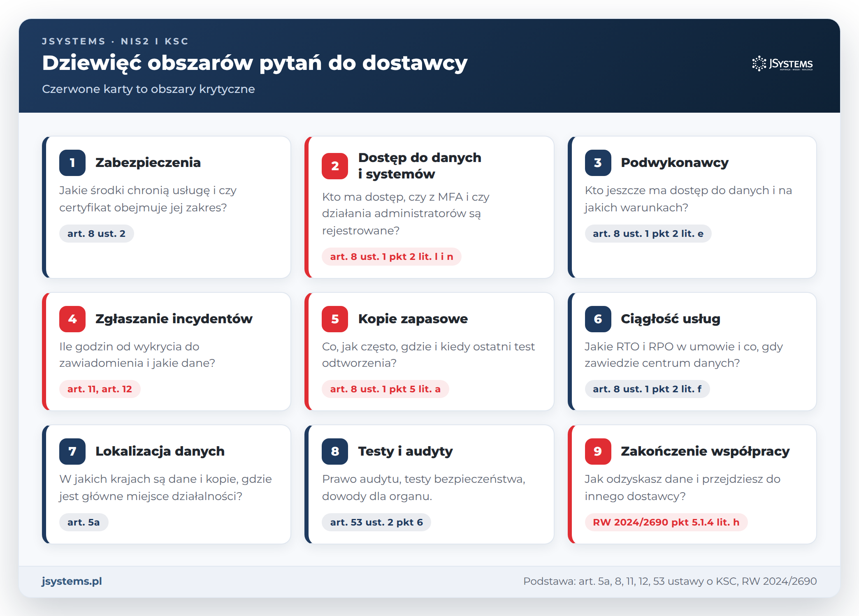Viewport: 859px width, 616px height.
Task: Click the 'Dostęp do danych i systemów' title
Action: click(x=420, y=166)
